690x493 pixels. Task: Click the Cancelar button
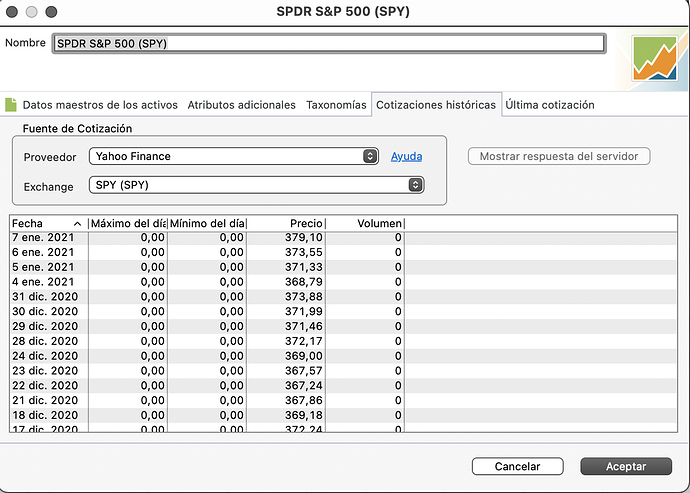(518, 466)
